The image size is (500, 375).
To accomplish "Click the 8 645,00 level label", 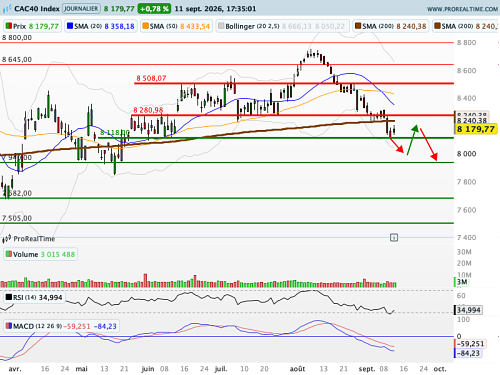I will [17, 60].
